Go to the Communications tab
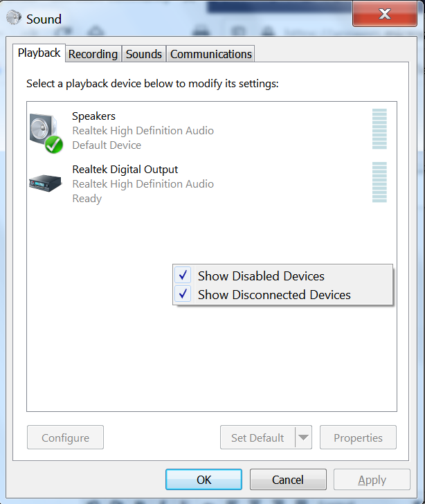The width and height of the screenshot is (425, 504). tap(211, 54)
